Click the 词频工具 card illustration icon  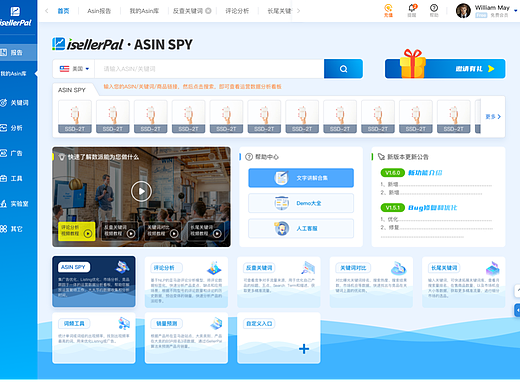(124, 323)
